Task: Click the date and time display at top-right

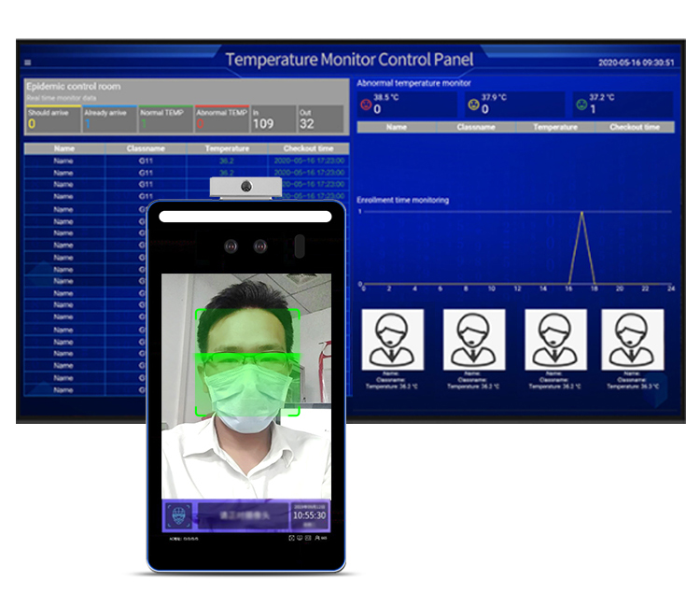Action: coord(636,63)
